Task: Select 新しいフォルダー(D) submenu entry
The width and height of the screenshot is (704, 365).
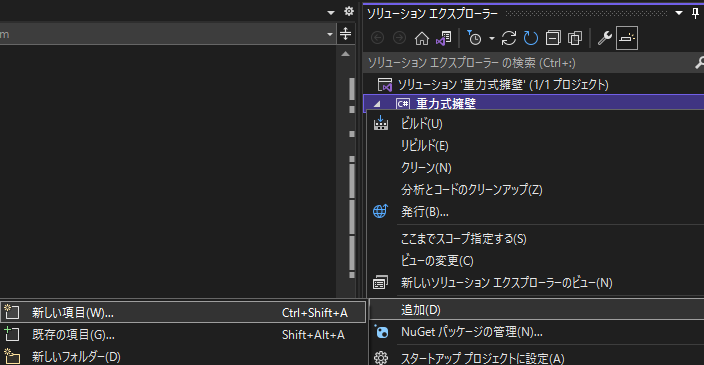Action: click(183, 356)
